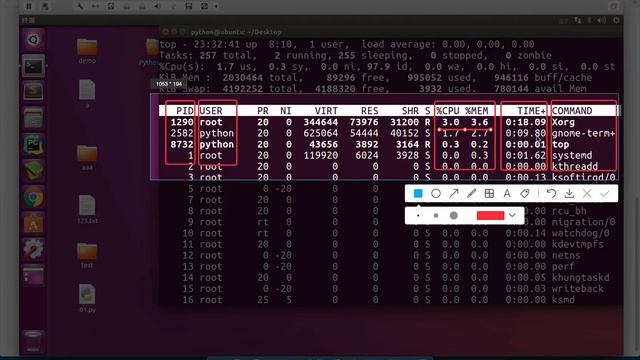Expand the color picker chevron
Viewport: 640px width, 360px height.
(x=512, y=216)
